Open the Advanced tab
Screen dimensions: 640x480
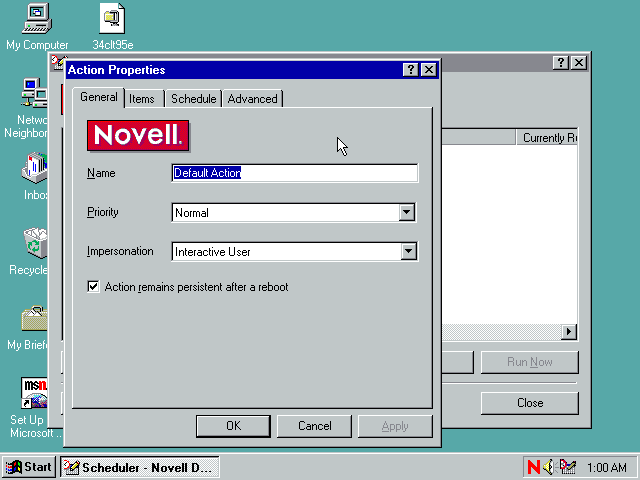tap(252, 99)
